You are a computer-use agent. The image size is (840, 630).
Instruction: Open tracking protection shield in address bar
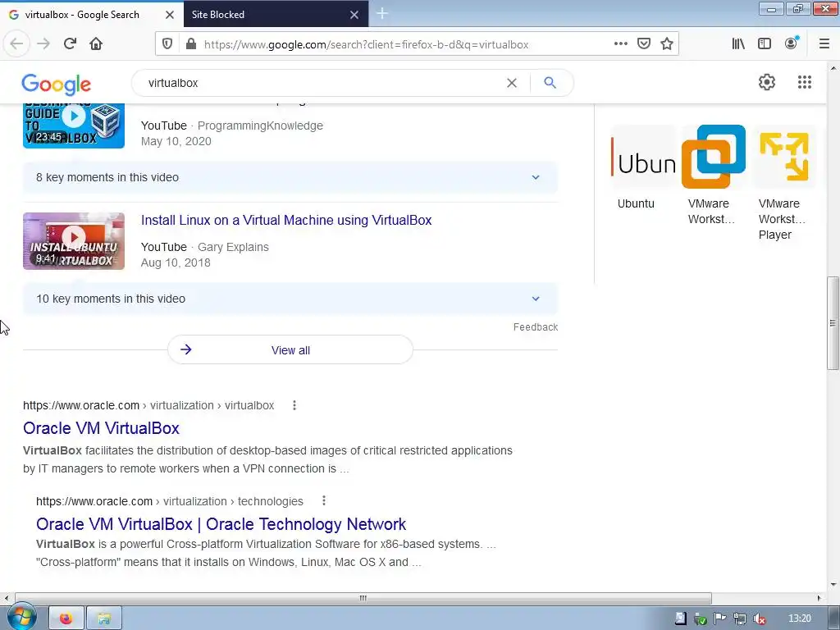click(x=167, y=44)
